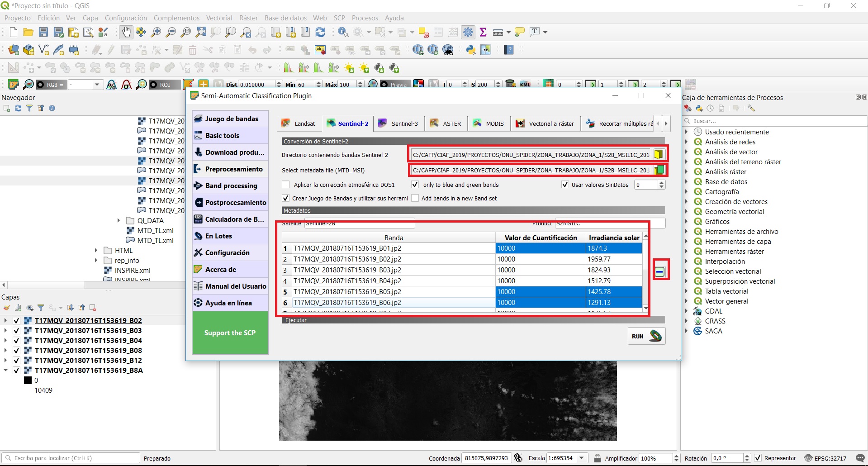Image resolution: width=868 pixels, height=466 pixels.
Task: Open the Ráster menu
Action: coord(248,18)
